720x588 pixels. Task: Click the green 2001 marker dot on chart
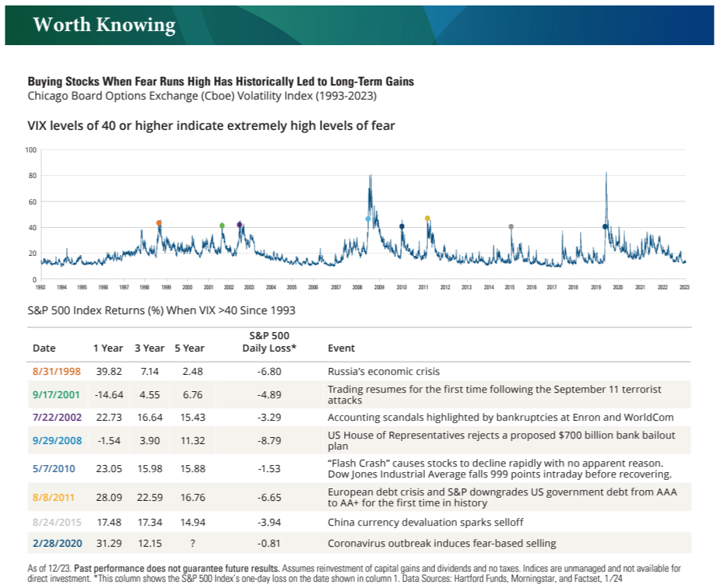[223, 226]
